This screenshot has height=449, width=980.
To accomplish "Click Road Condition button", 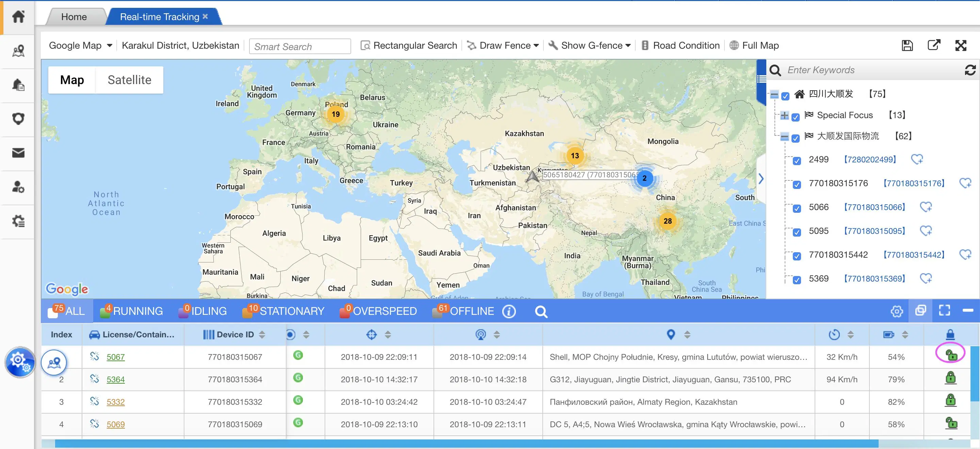I will pyautogui.click(x=681, y=45).
